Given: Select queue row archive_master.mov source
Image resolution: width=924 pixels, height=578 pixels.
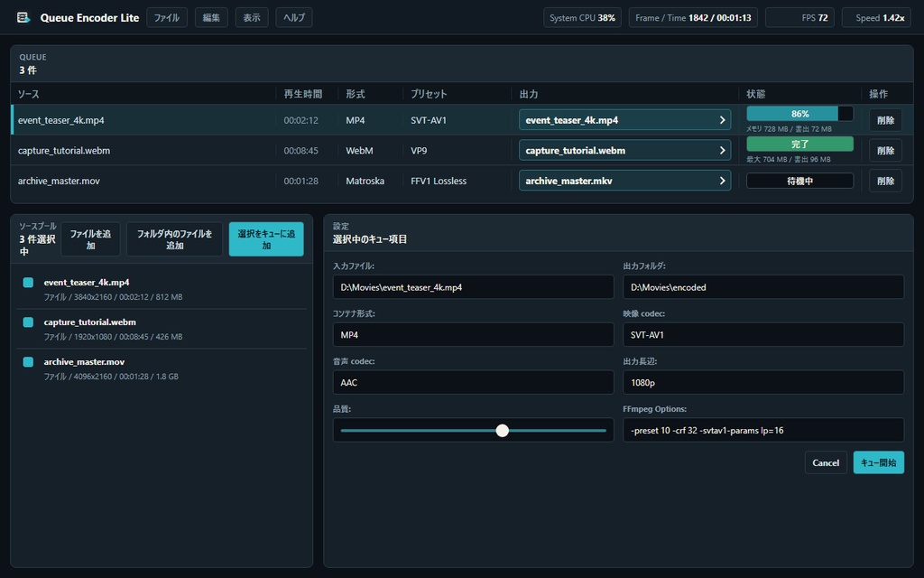Looking at the screenshot, I should (x=59, y=181).
